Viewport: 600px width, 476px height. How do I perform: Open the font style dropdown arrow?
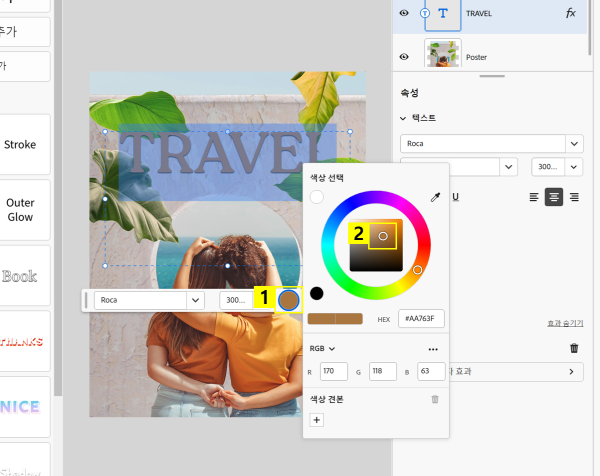(x=509, y=167)
